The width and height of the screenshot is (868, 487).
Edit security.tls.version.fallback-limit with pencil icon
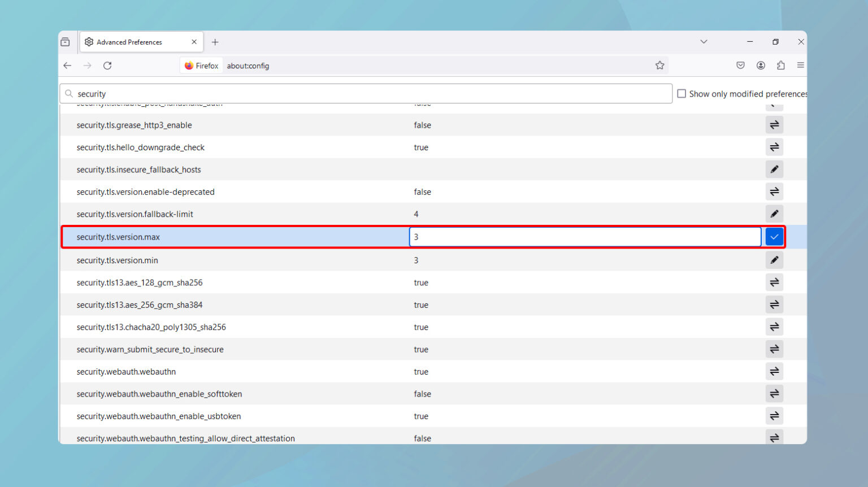774,214
